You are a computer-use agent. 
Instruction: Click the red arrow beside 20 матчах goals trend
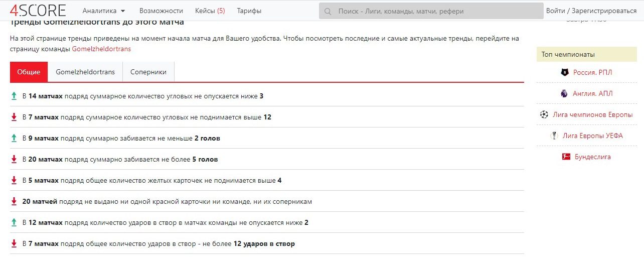coord(14,159)
